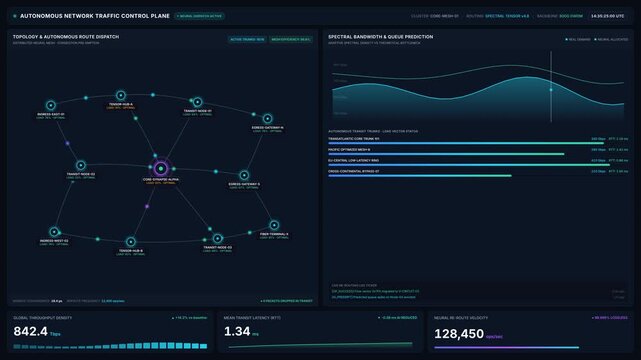Click the Pacific Optimized Mesh load bar

(446, 154)
